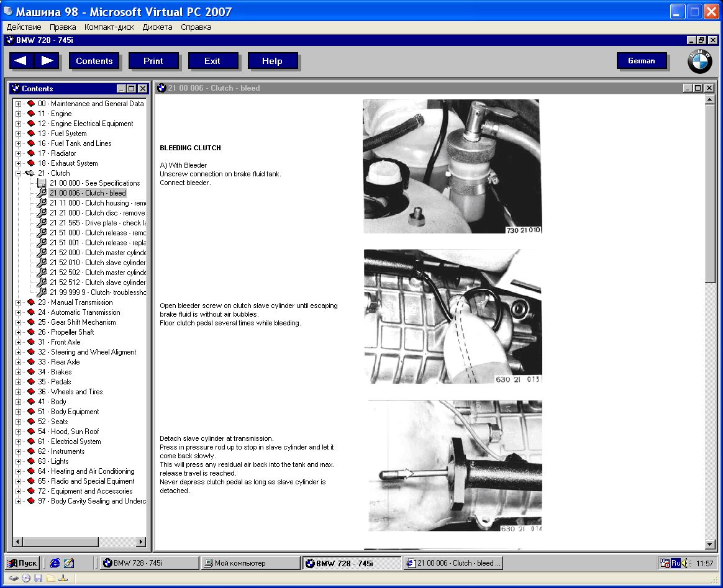Expand the 61 - Electrical System node
Screen dimensions: 723x588
(x=19, y=441)
